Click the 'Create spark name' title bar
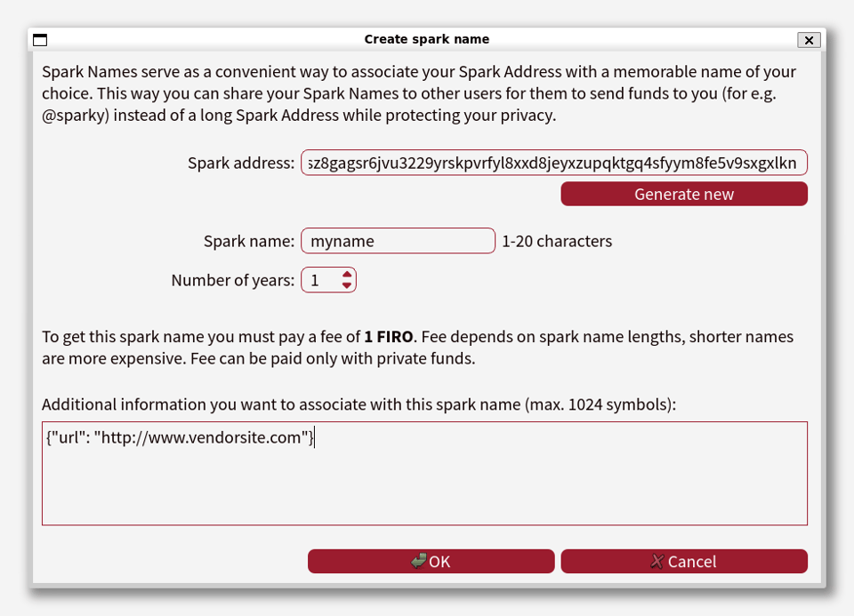Screen dimensions: 854x616 426,40
